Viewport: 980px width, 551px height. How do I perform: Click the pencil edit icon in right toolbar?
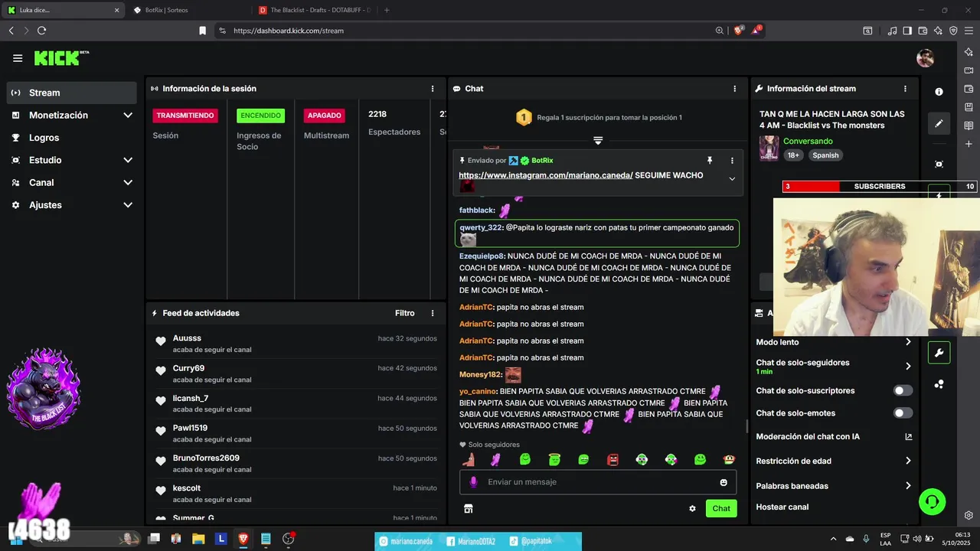pyautogui.click(x=939, y=123)
